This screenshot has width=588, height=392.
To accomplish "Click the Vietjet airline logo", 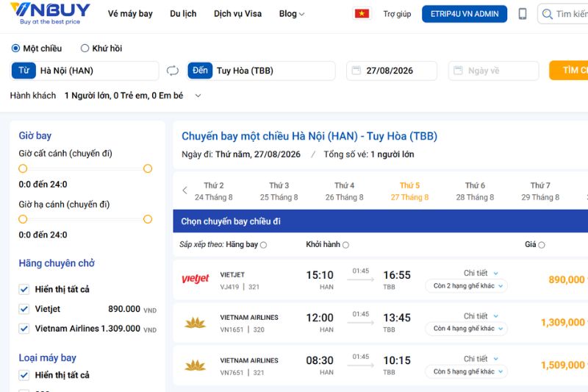I will pos(196,279).
